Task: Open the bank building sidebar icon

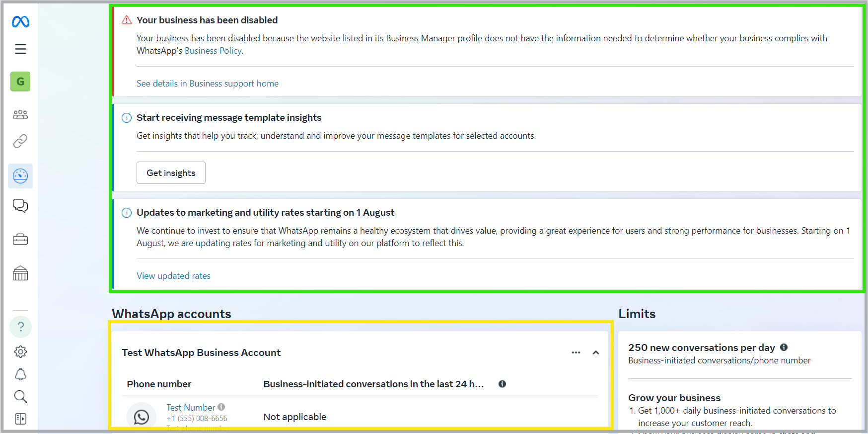Action: click(x=20, y=273)
